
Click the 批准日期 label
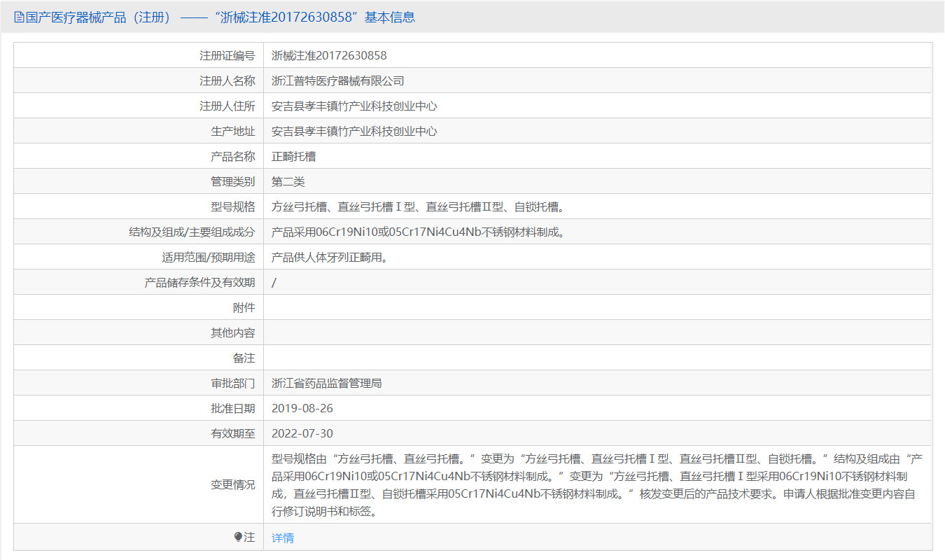pyautogui.click(x=233, y=408)
